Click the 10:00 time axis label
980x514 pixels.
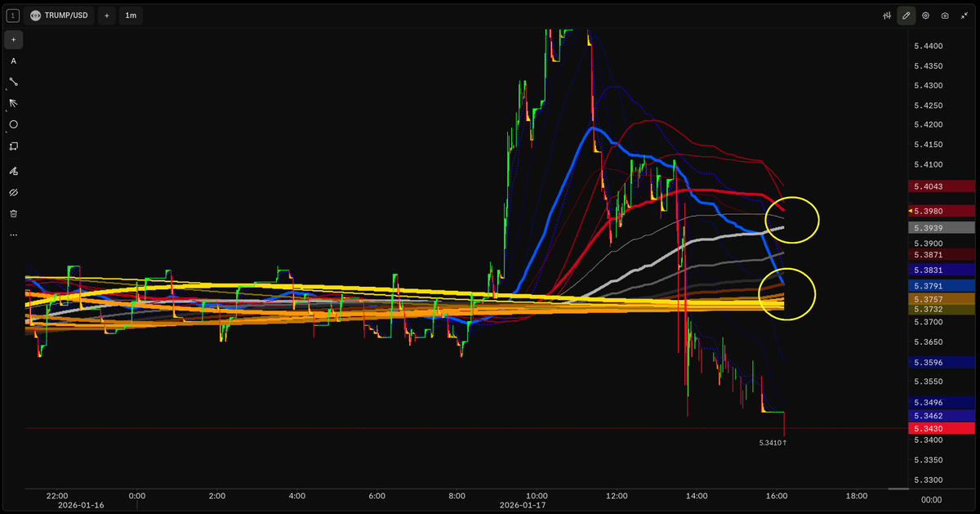pyautogui.click(x=537, y=495)
